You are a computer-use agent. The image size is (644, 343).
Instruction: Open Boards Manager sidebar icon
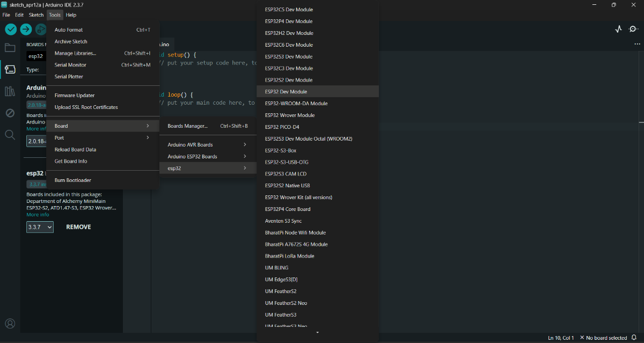coord(10,69)
